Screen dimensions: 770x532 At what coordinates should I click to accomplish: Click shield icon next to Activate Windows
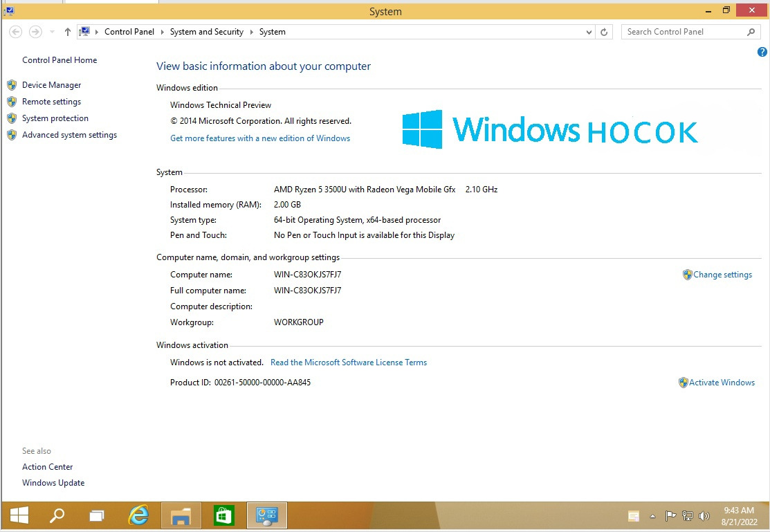click(x=683, y=383)
